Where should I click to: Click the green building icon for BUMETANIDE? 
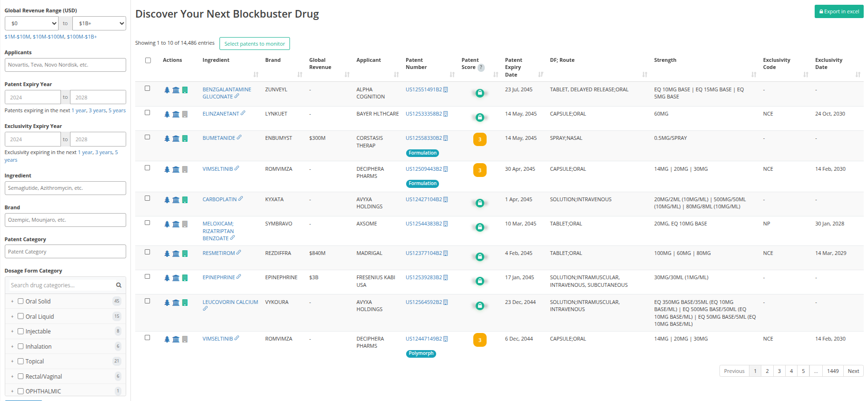[x=185, y=138]
